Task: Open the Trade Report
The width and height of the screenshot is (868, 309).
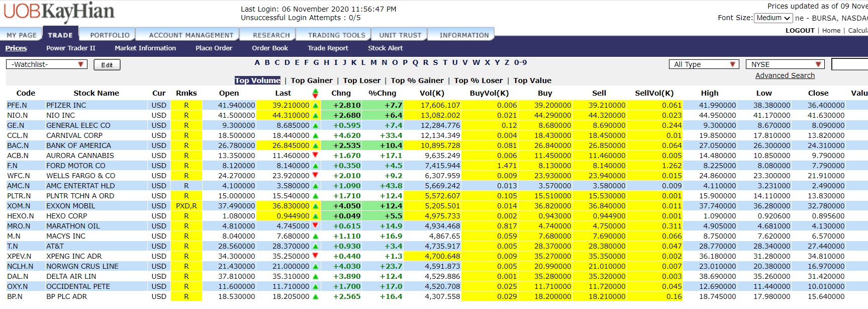Action: tap(328, 48)
